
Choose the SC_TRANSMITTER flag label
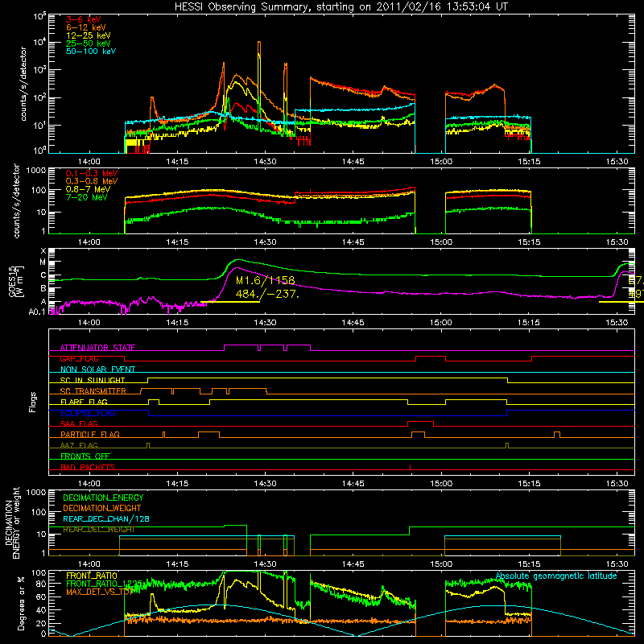click(93, 391)
